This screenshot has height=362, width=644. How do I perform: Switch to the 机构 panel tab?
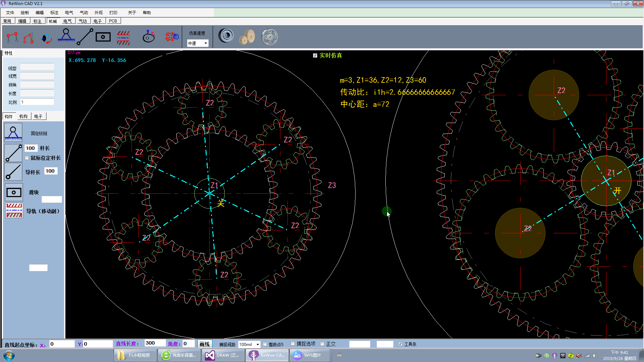tap(23, 116)
